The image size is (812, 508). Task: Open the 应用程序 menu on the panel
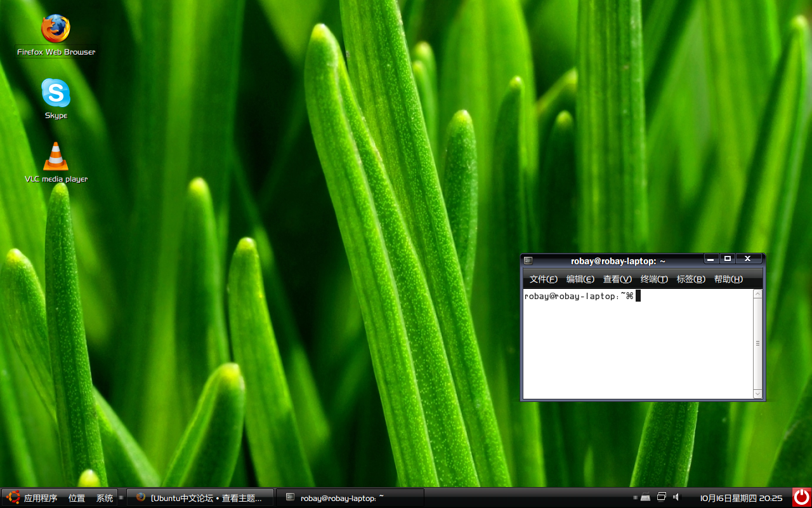pos(33,498)
